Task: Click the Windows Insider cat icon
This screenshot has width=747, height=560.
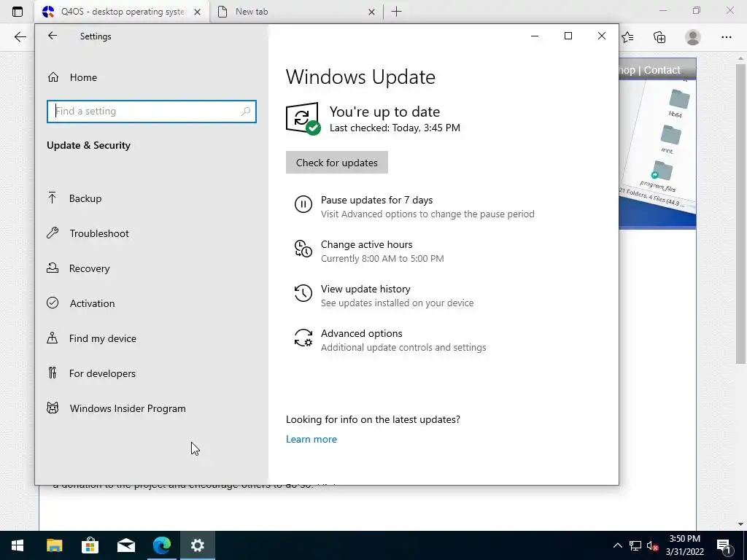Action: [x=53, y=408]
